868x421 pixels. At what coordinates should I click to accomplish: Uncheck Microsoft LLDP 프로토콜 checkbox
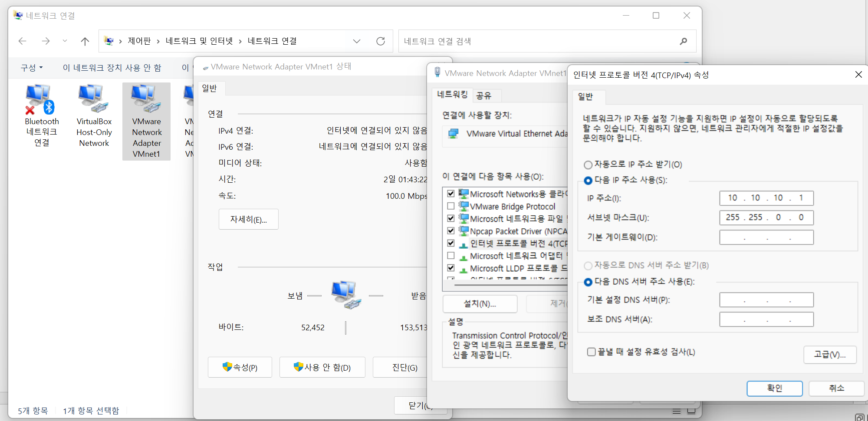point(451,268)
